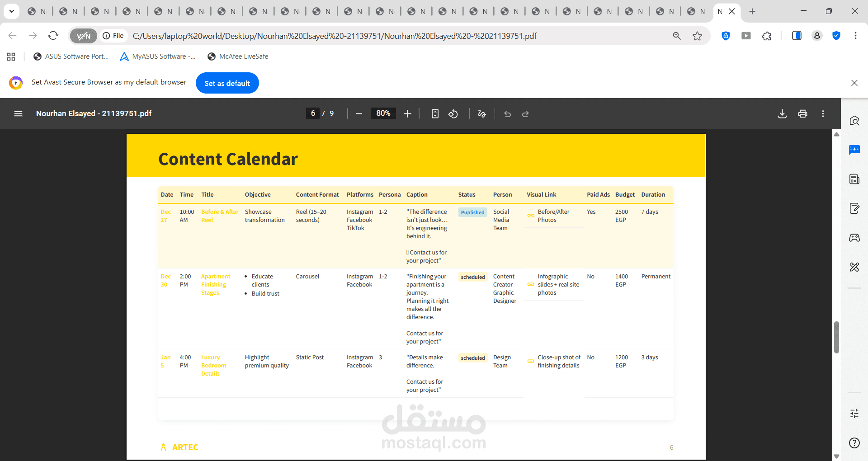Click the Luxury Bedroom Details title
The width and height of the screenshot is (868, 461).
click(x=213, y=366)
